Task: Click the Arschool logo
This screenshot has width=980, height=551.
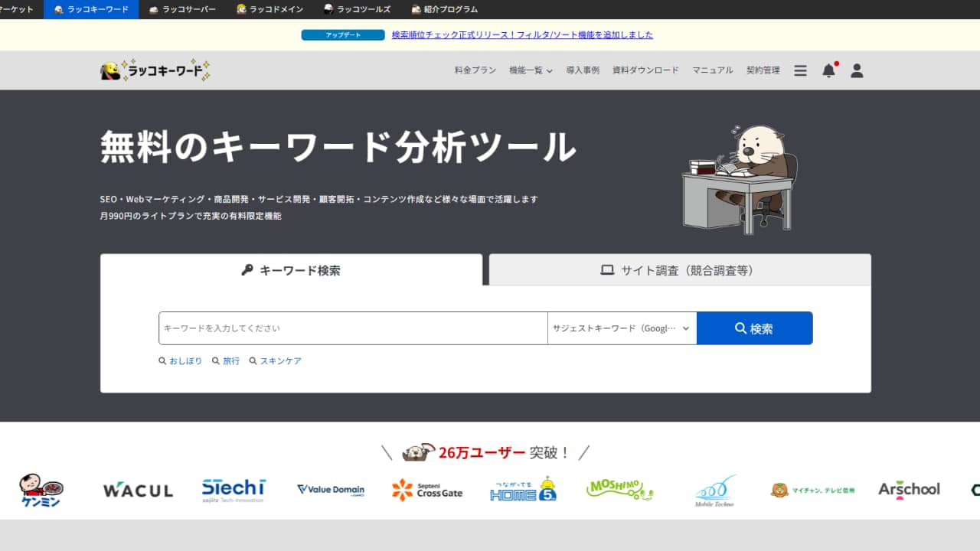Action: (x=909, y=489)
